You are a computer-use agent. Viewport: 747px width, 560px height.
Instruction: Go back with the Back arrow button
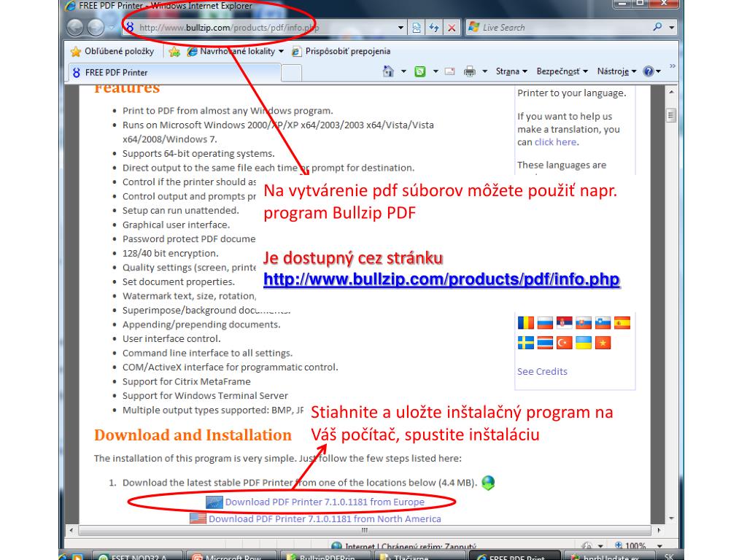coord(75,28)
